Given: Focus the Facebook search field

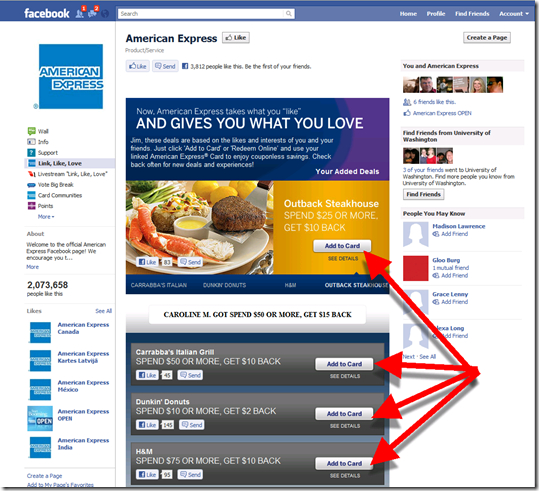Looking at the screenshot, I should pyautogui.click(x=202, y=13).
